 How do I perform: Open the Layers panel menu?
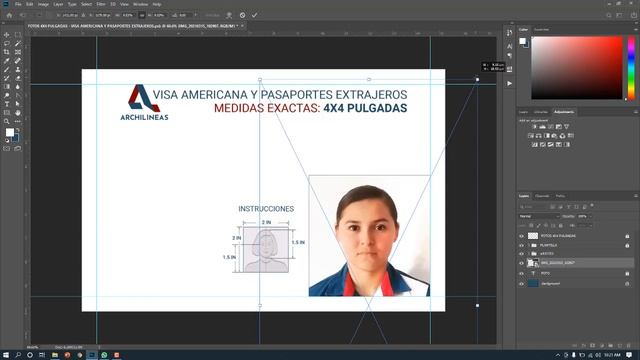[x=636, y=196]
